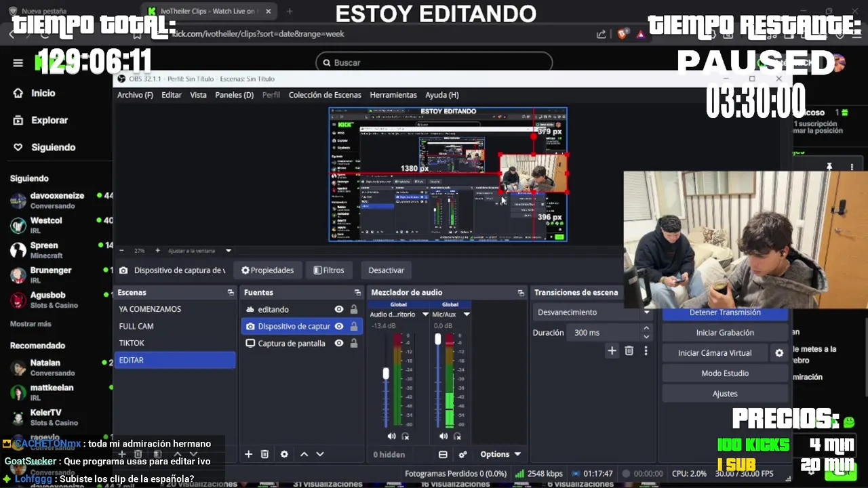The image size is (868, 488).
Task: Pop out the Mezclador de audio dock icon
Action: tap(521, 292)
